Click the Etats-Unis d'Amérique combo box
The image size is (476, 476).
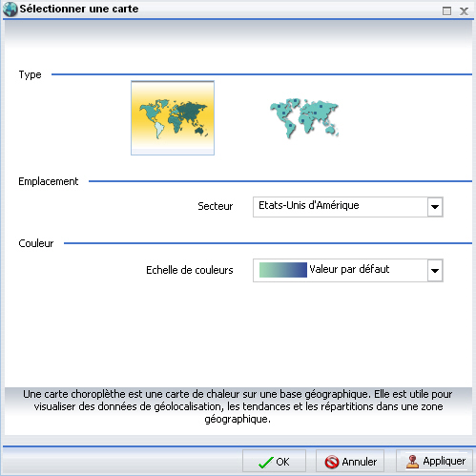click(x=348, y=207)
